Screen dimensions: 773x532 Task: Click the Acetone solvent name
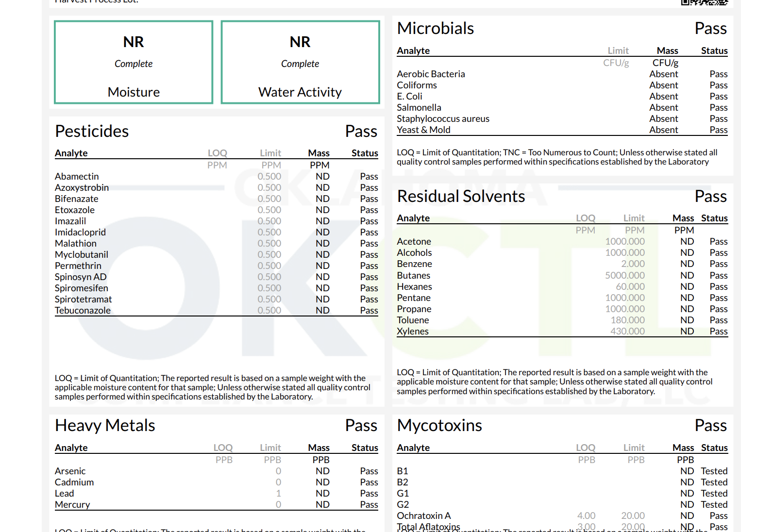point(414,241)
